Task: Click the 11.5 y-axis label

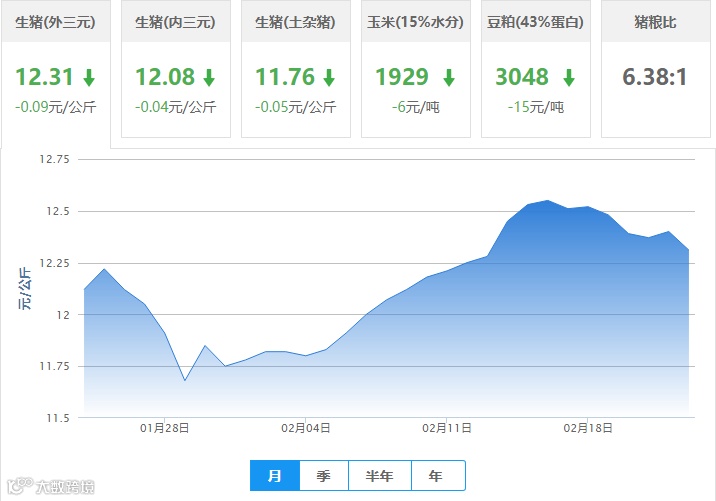Action: tap(58, 418)
